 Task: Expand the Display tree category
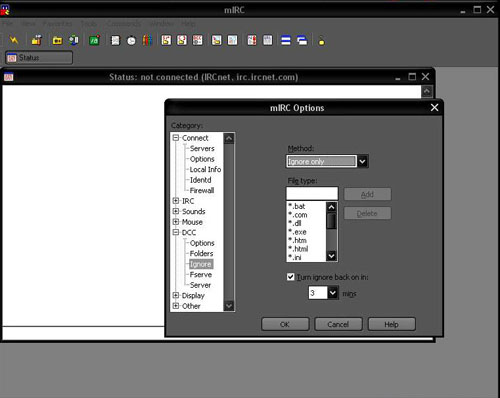coord(176,295)
